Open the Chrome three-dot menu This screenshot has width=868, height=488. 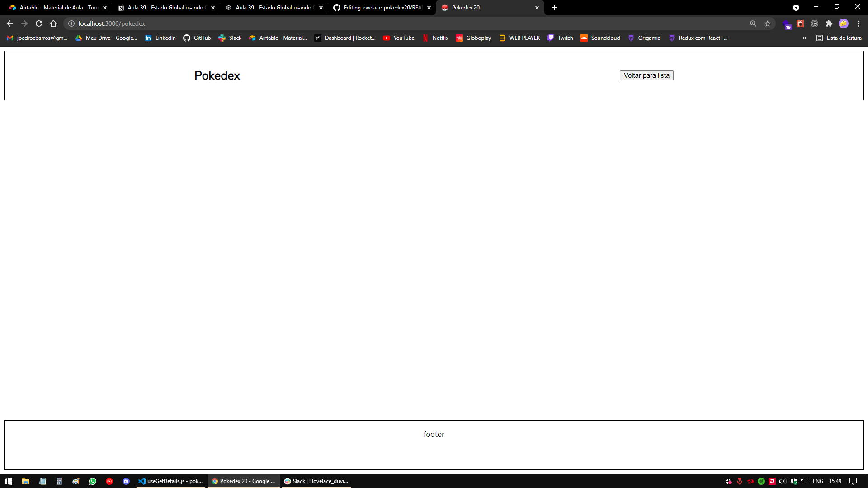pyautogui.click(x=859, y=23)
